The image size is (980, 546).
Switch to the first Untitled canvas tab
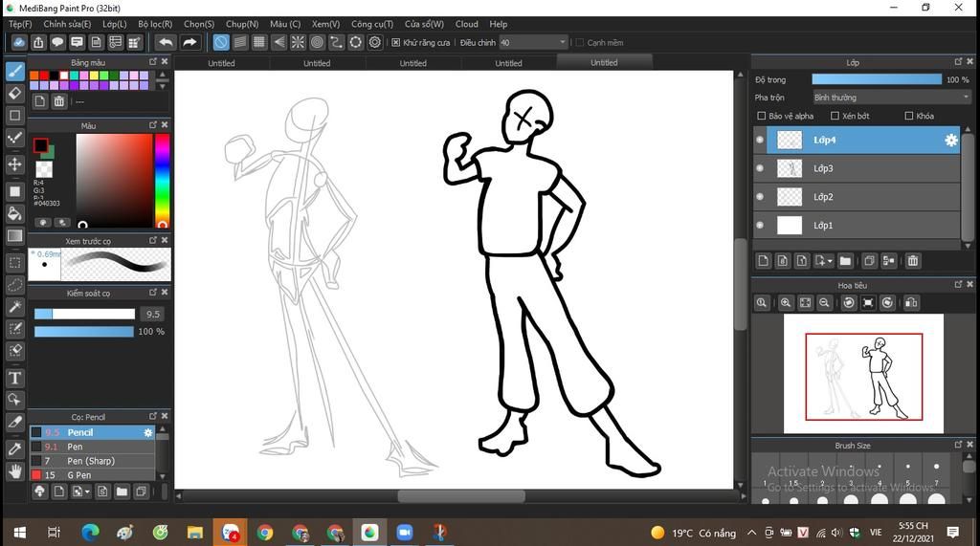click(221, 62)
